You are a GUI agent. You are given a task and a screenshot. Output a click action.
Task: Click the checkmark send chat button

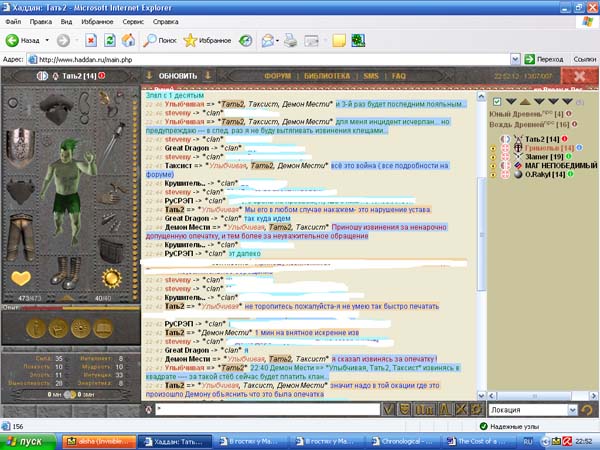tap(388, 409)
